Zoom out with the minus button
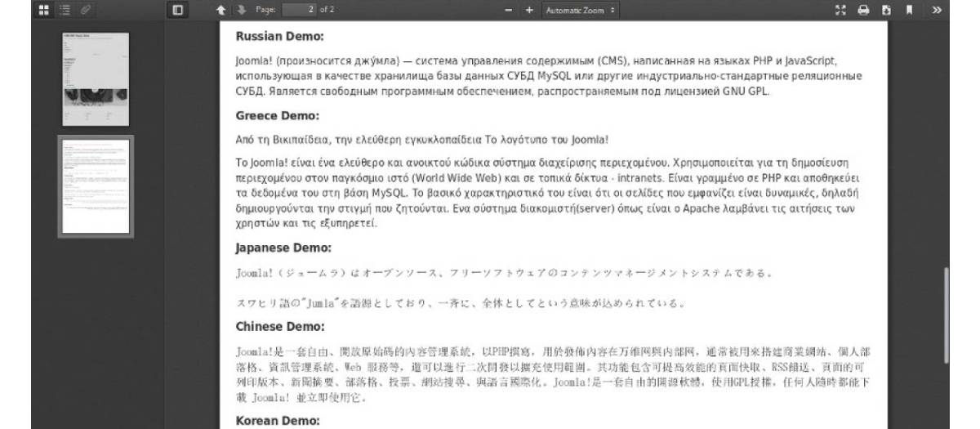 click(x=508, y=10)
